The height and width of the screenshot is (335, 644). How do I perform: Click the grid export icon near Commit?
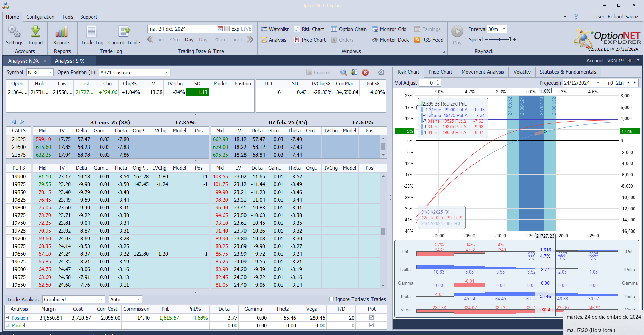(354, 72)
